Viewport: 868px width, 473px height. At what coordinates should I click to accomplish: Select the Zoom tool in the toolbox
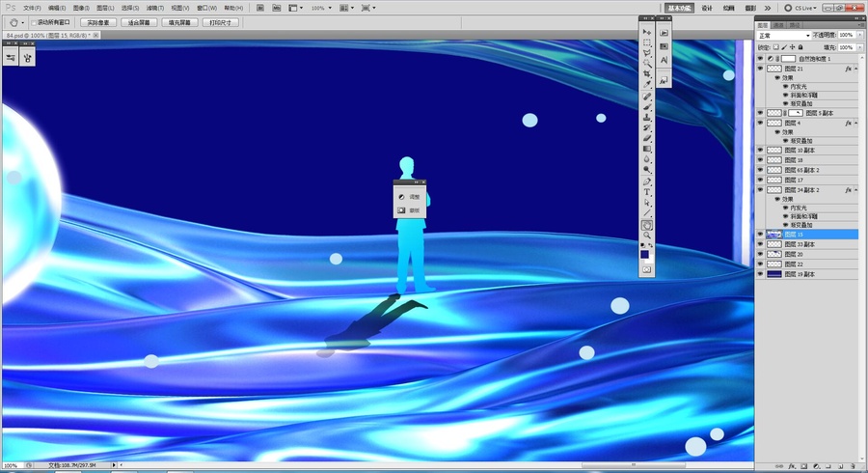(646, 236)
